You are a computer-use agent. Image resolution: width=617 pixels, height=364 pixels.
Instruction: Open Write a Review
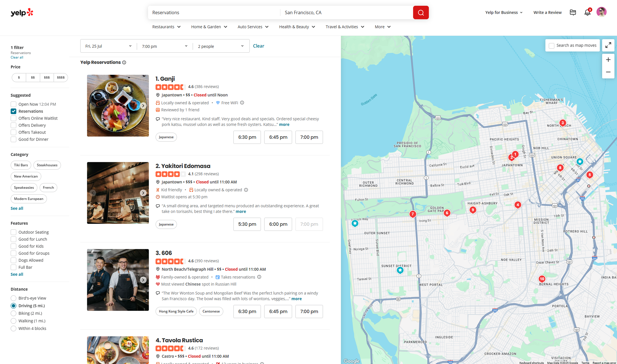pos(547,13)
